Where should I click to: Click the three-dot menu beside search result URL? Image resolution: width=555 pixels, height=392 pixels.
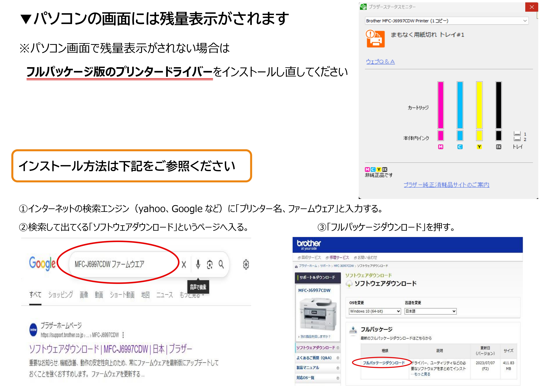click(123, 335)
